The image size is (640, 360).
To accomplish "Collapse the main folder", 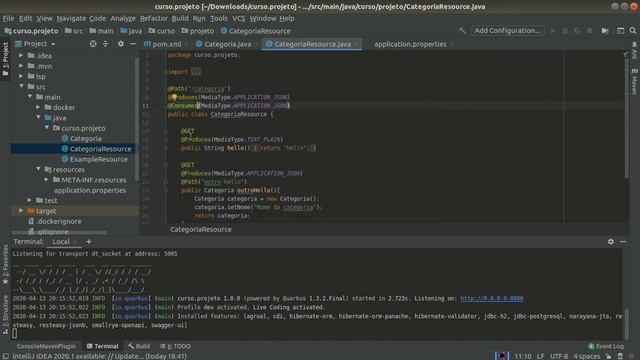I will tap(30, 97).
